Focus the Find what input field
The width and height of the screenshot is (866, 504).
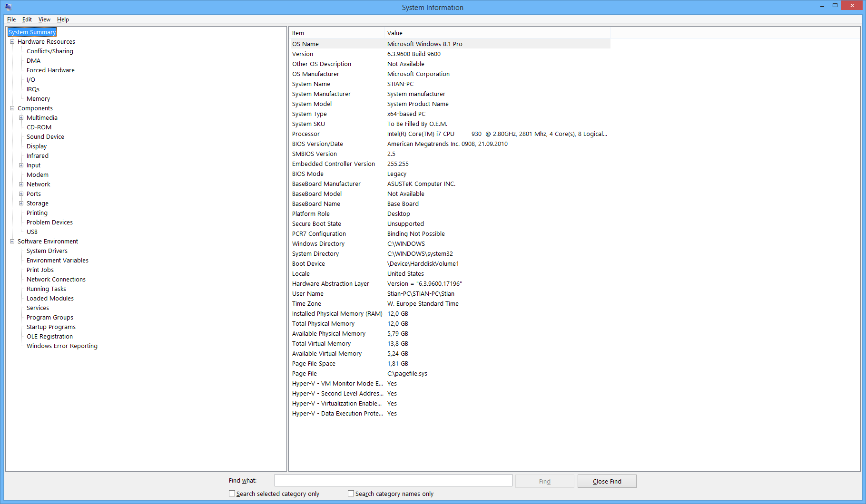[x=394, y=480]
